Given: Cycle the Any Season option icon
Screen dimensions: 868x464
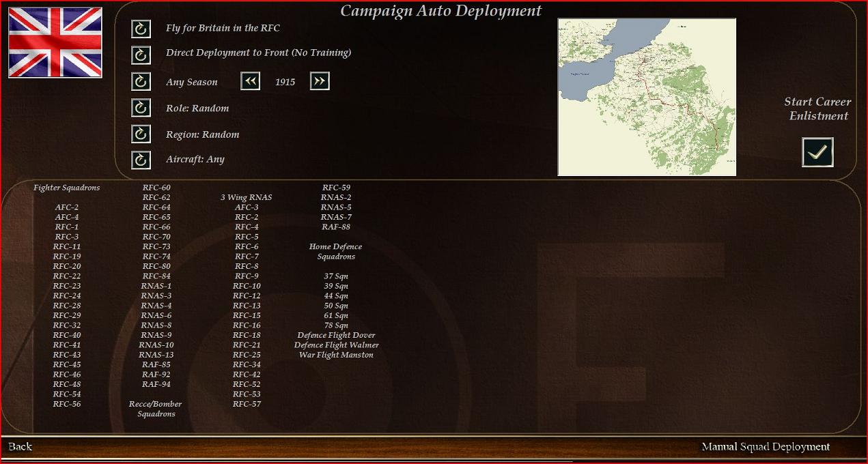Looking at the screenshot, I should click(x=141, y=81).
